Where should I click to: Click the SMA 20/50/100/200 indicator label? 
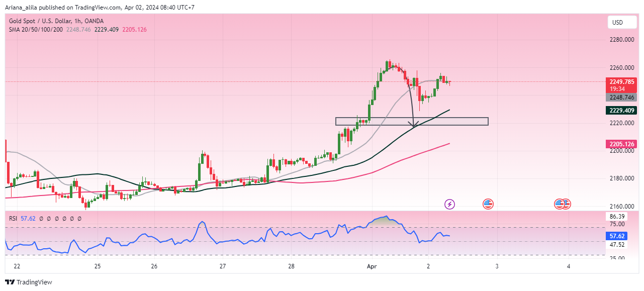pos(35,30)
